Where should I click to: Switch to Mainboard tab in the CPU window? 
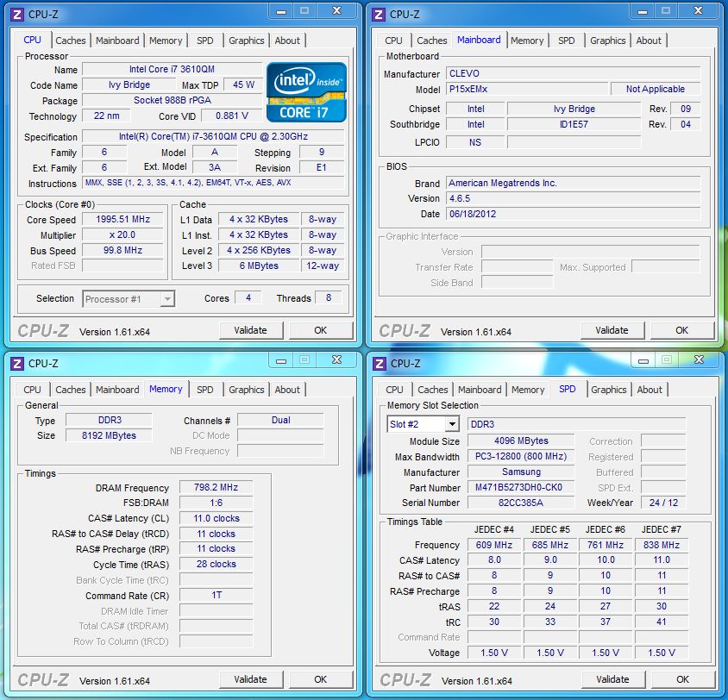(x=117, y=41)
